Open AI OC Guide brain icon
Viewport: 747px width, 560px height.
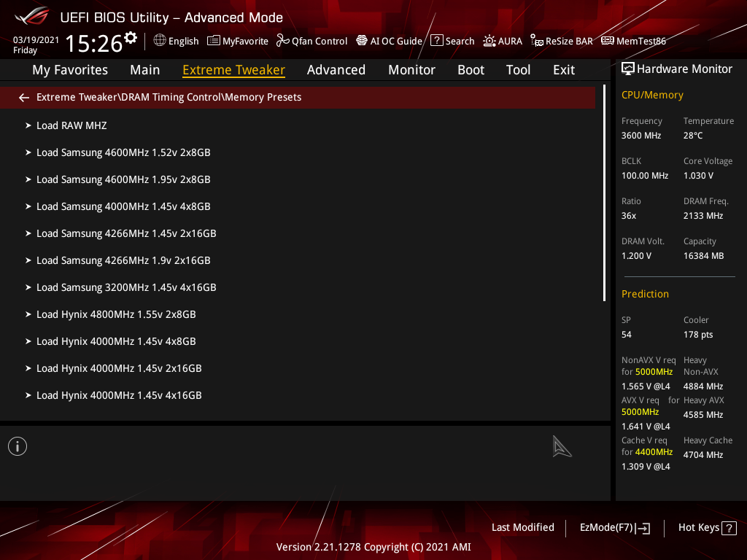(362, 41)
